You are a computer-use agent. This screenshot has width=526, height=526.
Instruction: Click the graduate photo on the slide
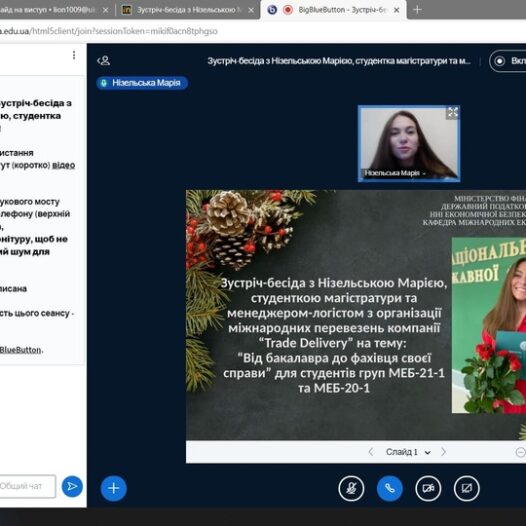[489, 325]
